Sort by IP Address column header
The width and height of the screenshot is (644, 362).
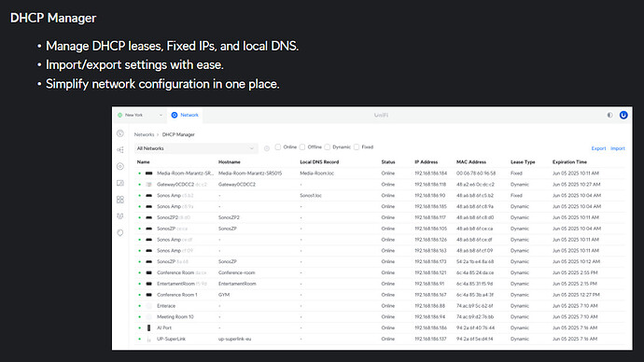[x=427, y=162]
